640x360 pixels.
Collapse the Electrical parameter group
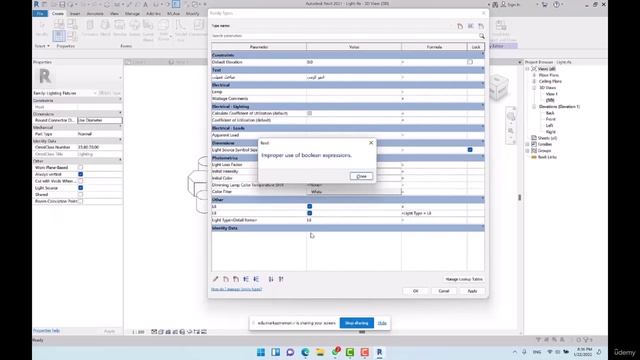(482, 84)
